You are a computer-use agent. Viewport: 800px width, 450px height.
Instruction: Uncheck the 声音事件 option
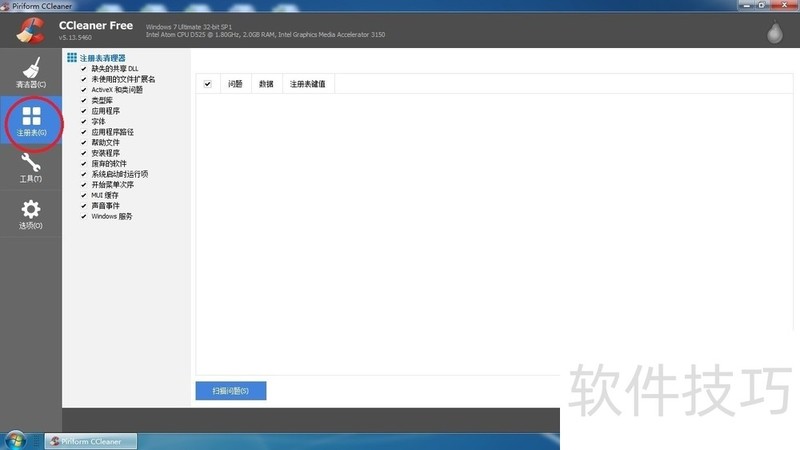(x=84, y=206)
